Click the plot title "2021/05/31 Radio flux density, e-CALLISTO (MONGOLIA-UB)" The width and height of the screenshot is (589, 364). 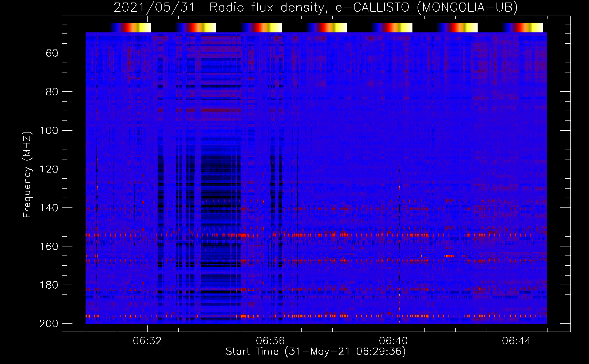(316, 7)
